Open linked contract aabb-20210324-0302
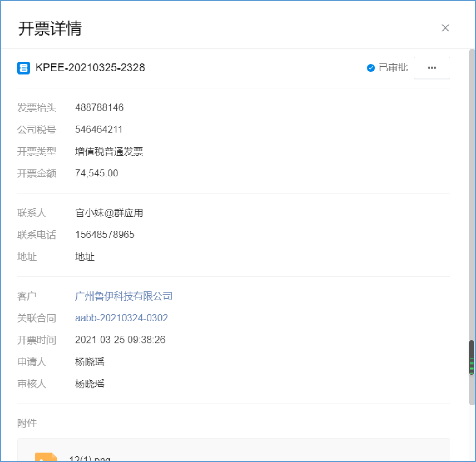Image resolution: width=476 pixels, height=462 pixels. (x=122, y=318)
